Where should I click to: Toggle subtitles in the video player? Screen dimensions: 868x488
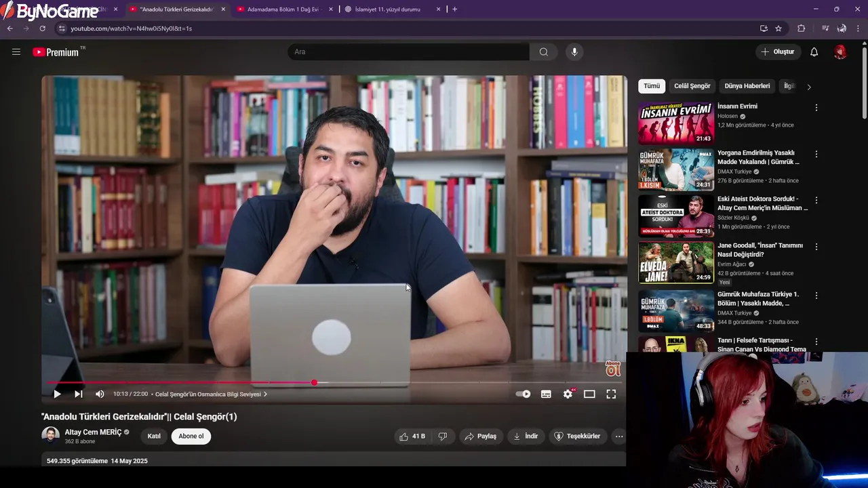tap(546, 394)
